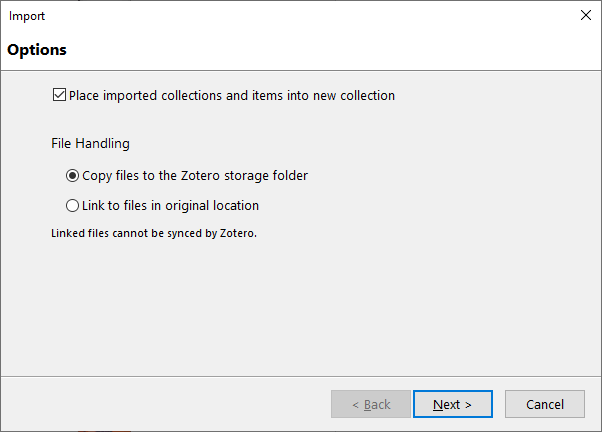Click the greyed-out Back button

coord(370,404)
